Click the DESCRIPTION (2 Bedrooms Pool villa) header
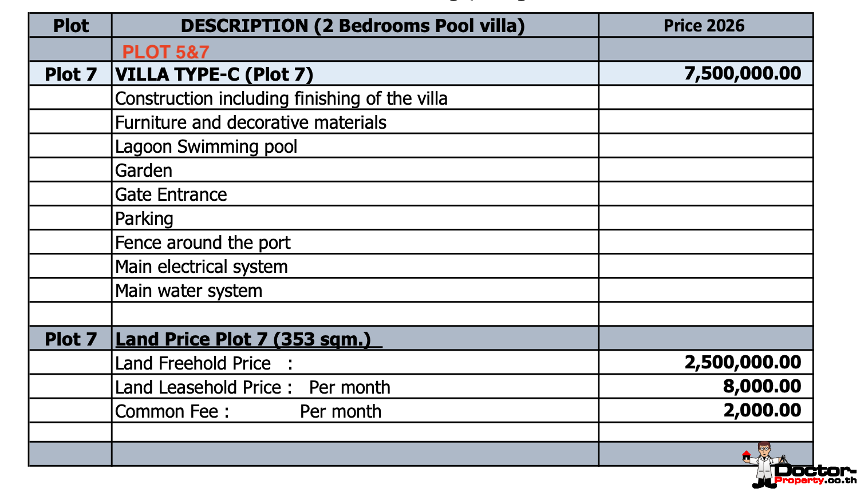This screenshot has height=500, width=868. point(353,26)
